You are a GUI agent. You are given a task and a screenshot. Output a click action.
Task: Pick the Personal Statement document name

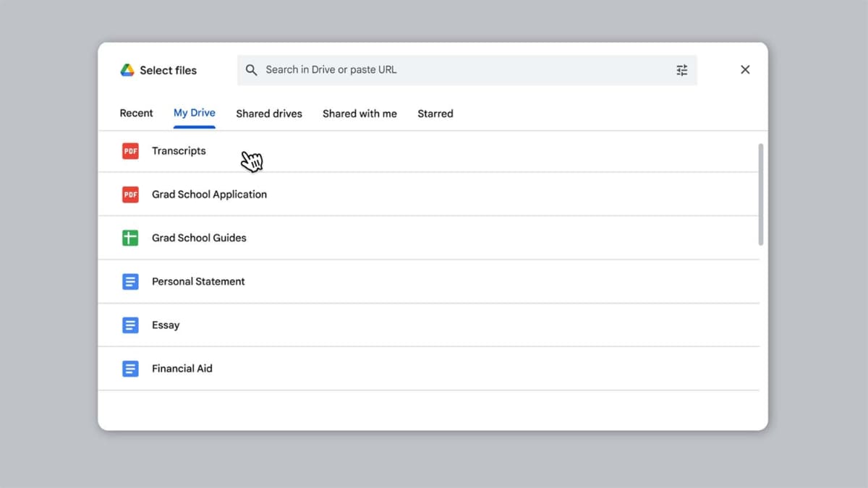(198, 281)
